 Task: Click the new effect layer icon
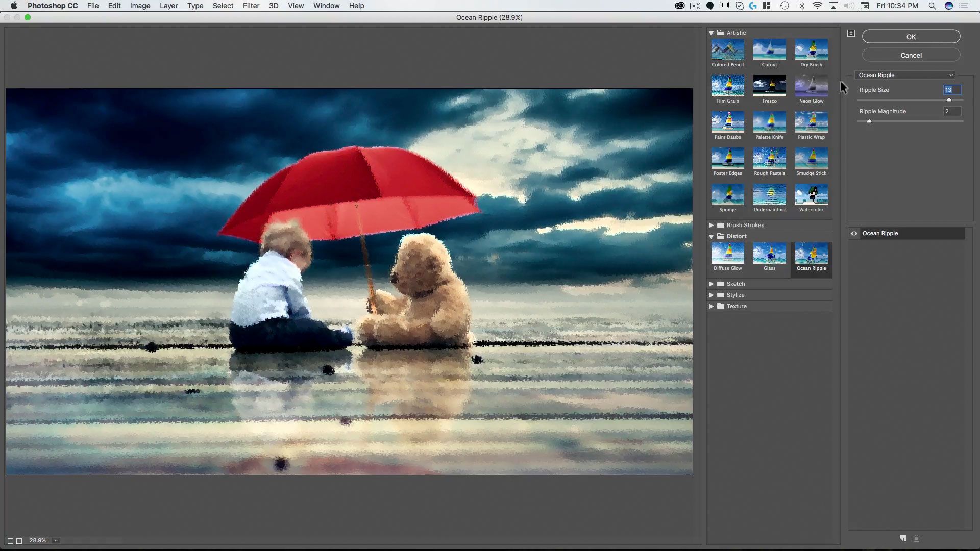tap(903, 538)
